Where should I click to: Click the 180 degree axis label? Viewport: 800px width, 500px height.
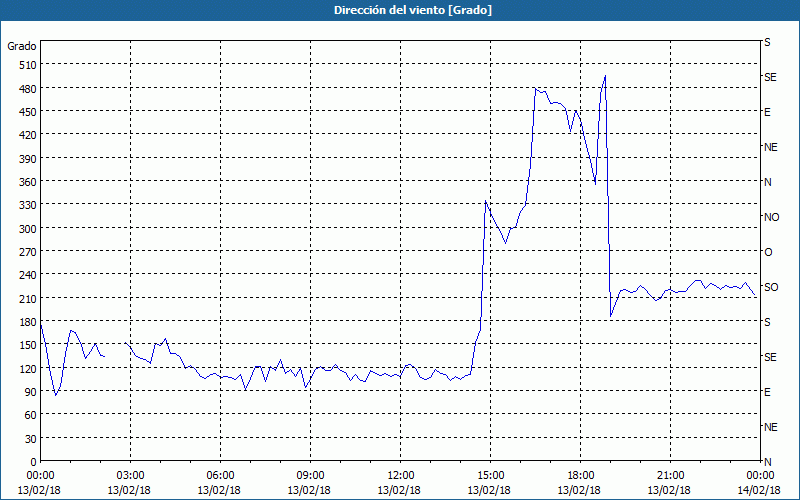[x=28, y=322]
